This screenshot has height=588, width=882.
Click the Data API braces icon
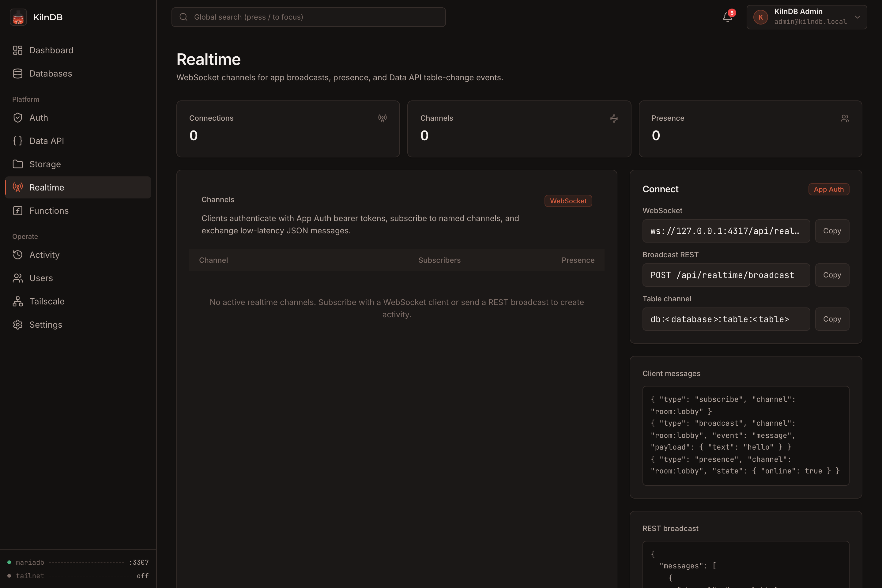tap(18, 141)
